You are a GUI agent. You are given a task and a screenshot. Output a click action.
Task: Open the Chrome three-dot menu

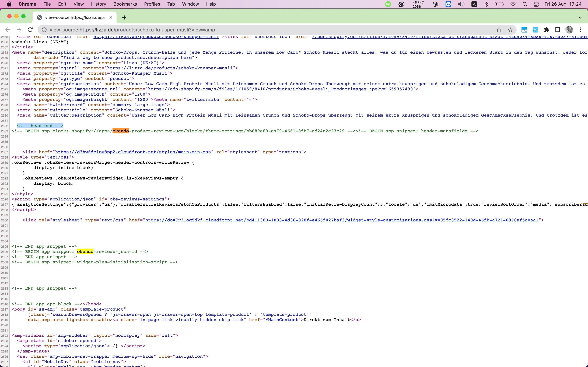pyautogui.click(x=580, y=30)
